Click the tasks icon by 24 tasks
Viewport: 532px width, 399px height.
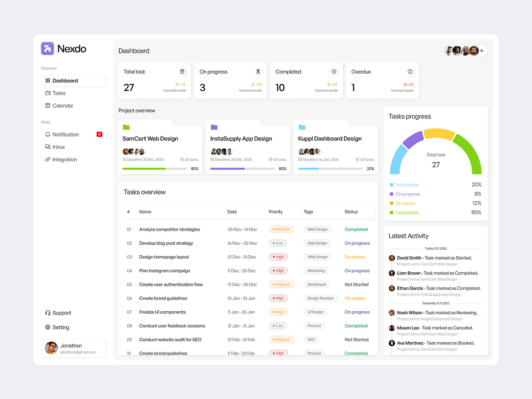pos(182,160)
